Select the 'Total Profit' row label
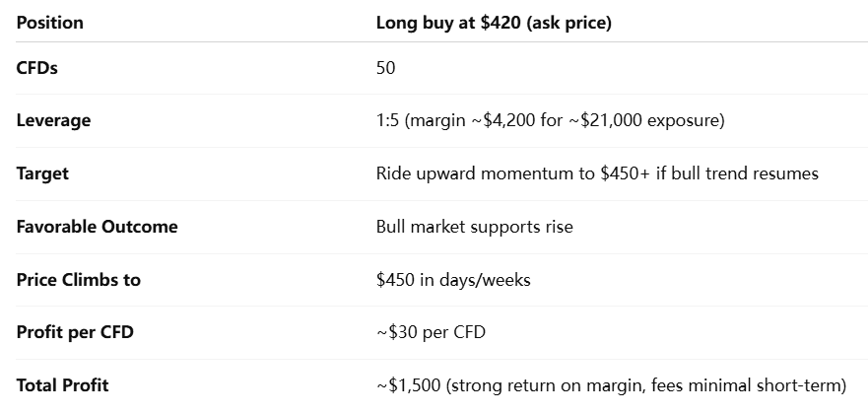 tap(62, 385)
